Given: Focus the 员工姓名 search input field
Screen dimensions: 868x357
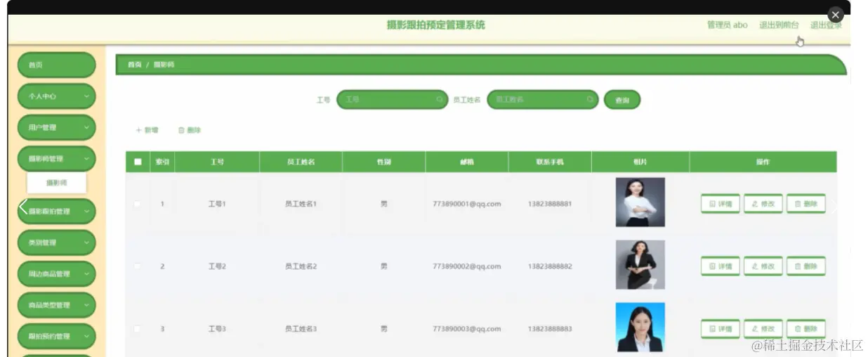Looking at the screenshot, I should pos(542,100).
